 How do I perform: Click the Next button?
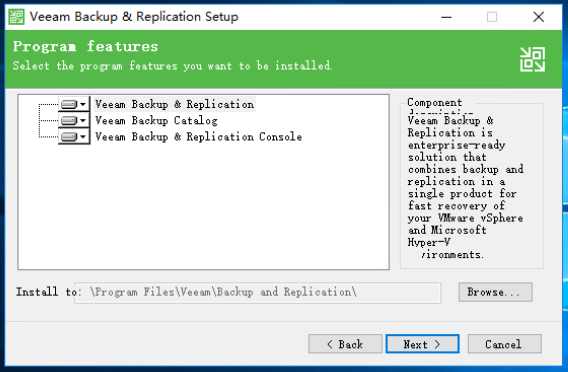(422, 344)
